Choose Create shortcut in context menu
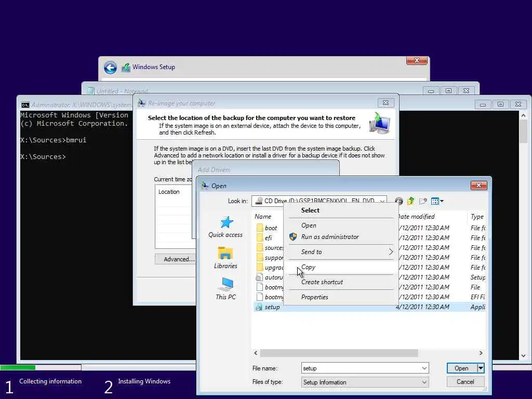Screen dimensions: 532x399 click(322, 282)
